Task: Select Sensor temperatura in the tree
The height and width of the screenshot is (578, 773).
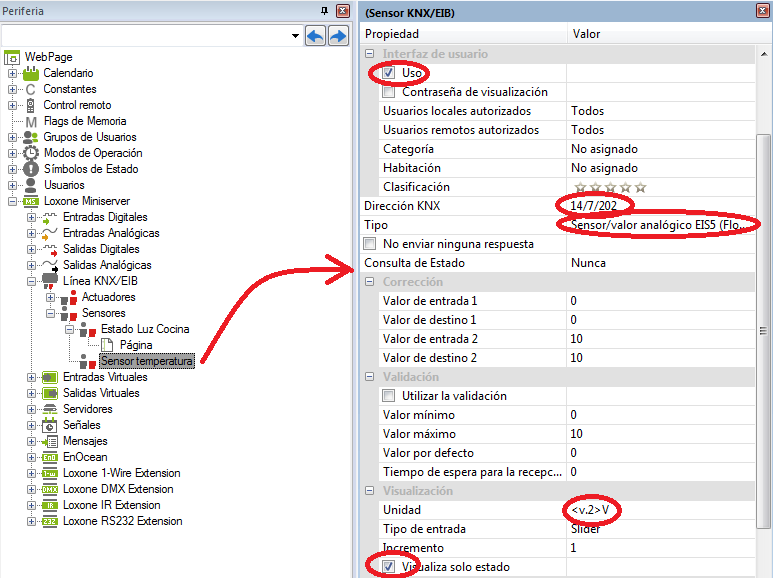Action: (x=146, y=361)
